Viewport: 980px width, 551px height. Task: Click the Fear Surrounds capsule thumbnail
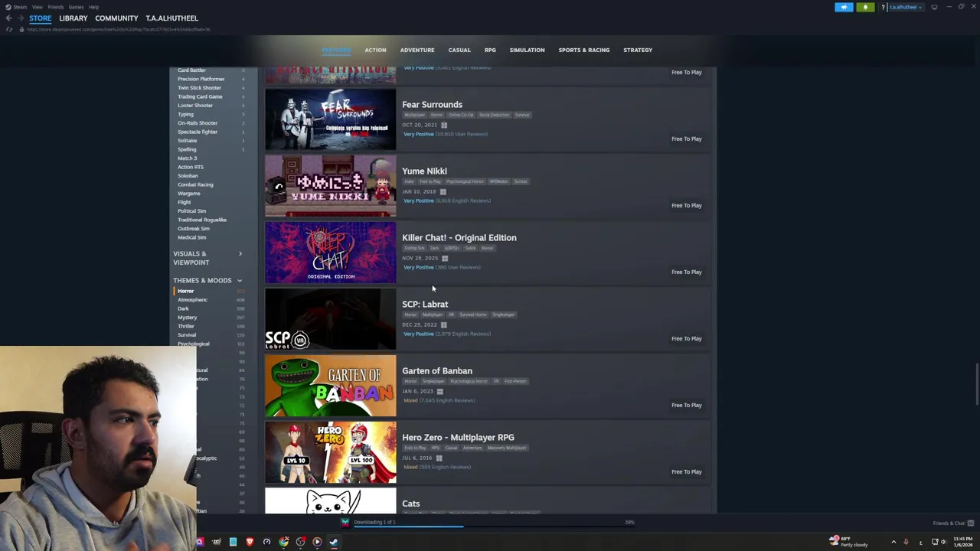coord(331,120)
